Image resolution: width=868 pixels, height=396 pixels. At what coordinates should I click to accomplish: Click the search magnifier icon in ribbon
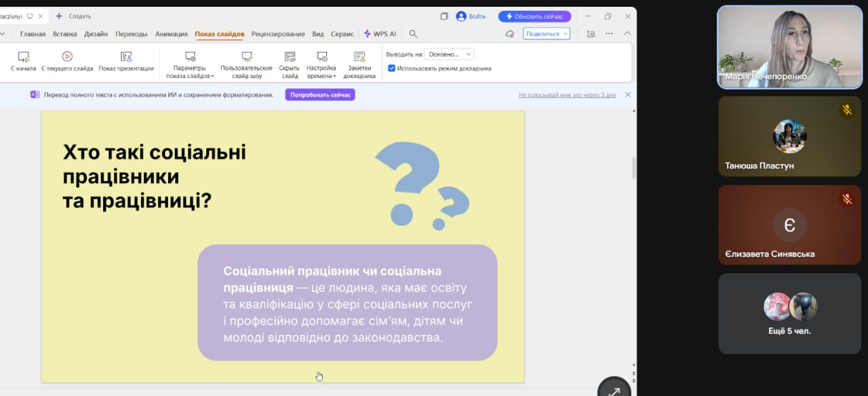(413, 34)
